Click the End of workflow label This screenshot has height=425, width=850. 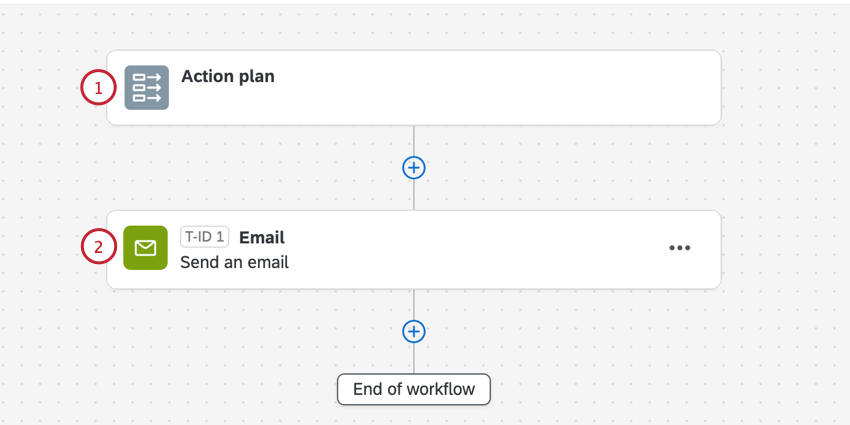click(x=413, y=389)
